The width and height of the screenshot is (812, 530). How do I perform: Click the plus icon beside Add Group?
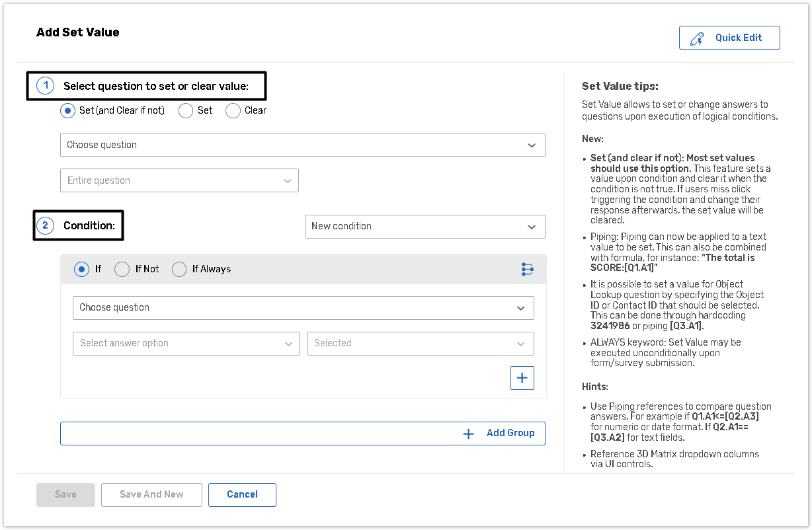click(469, 434)
